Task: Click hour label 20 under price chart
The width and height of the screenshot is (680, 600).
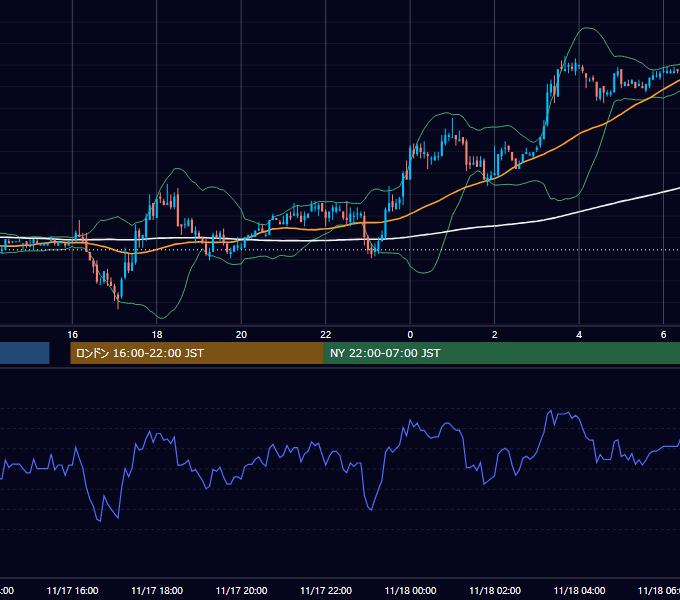Action: (241, 335)
